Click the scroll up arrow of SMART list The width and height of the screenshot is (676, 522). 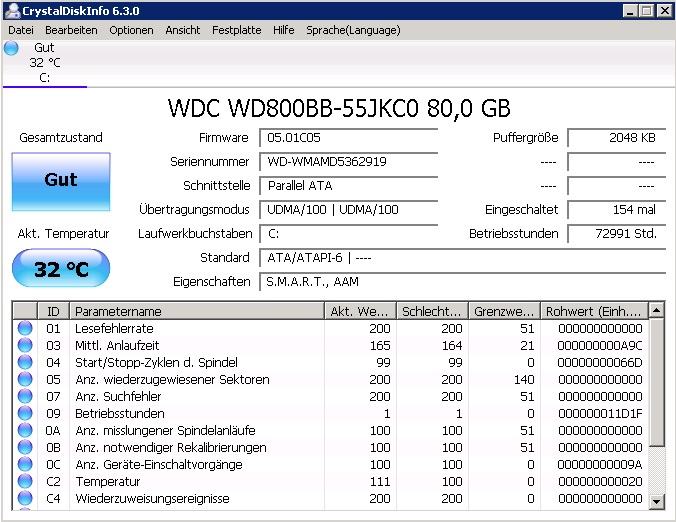click(656, 310)
